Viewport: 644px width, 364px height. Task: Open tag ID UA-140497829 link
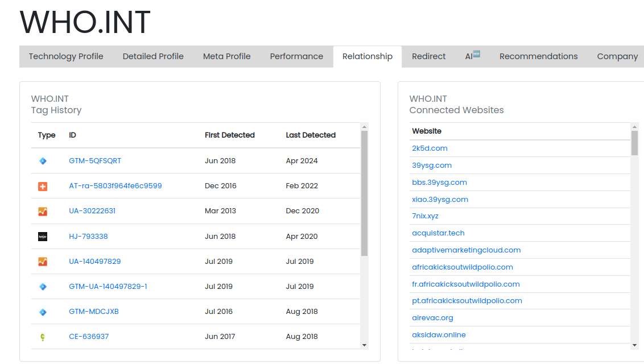[95, 262]
